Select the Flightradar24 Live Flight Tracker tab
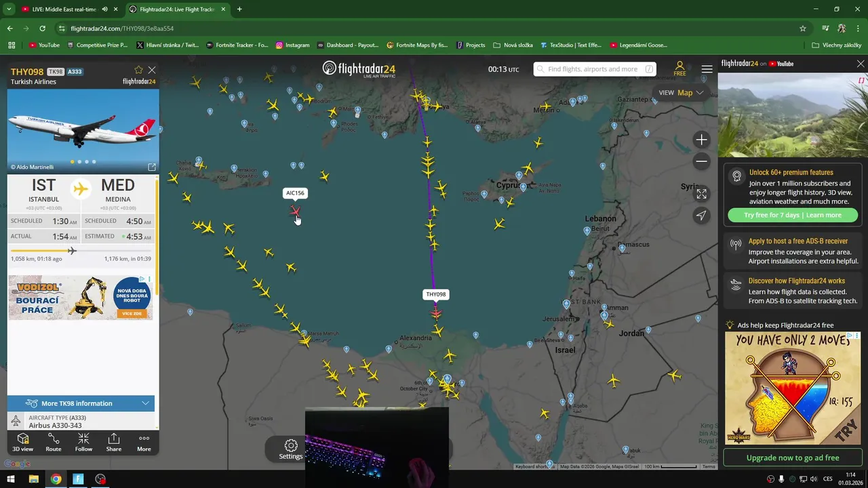868x488 pixels. [x=176, y=9]
